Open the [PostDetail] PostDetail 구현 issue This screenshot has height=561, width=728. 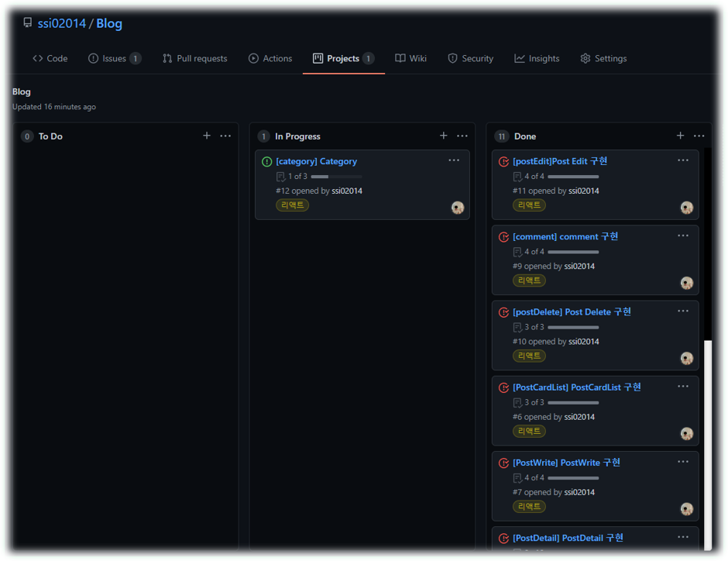click(x=568, y=538)
